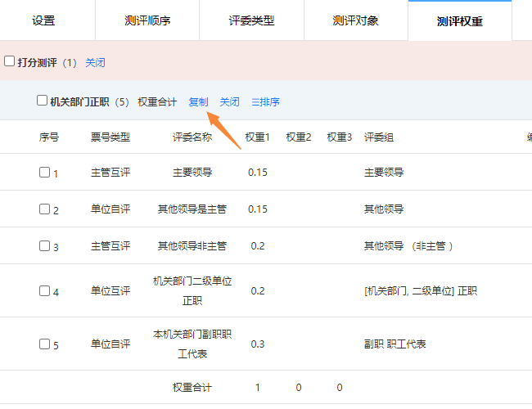Click total value 1 under 权重1
This screenshot has height=409, width=532.
[x=258, y=387]
